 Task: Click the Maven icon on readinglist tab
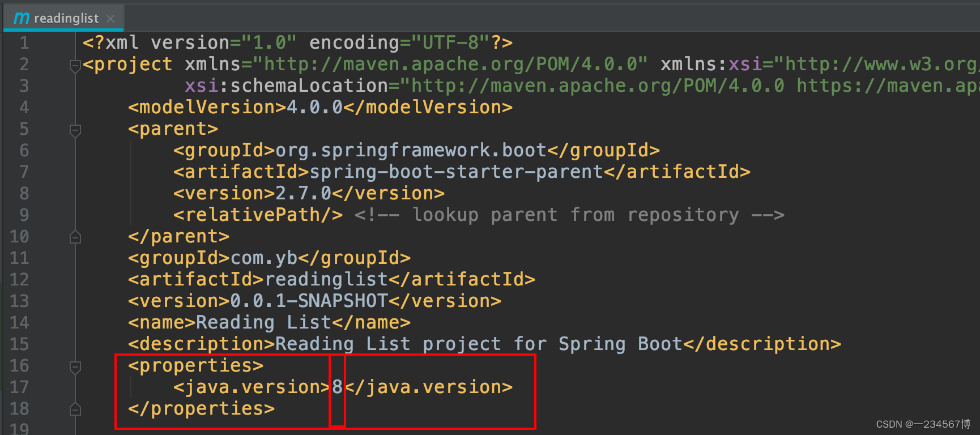22,18
